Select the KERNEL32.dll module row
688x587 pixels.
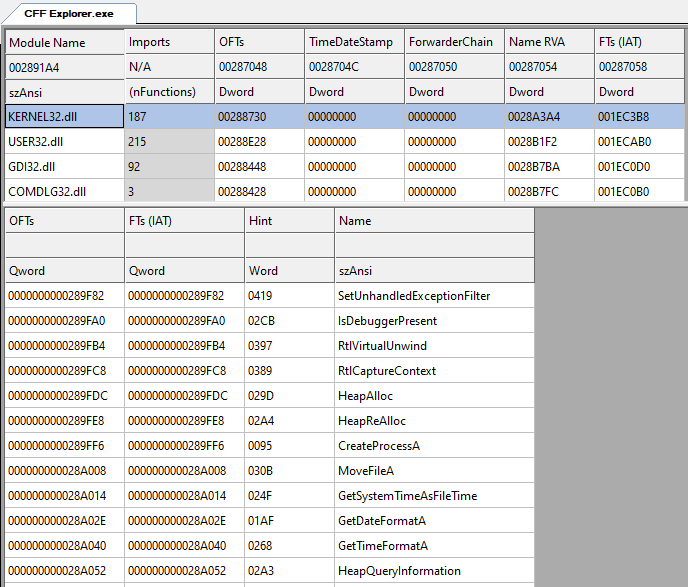click(344, 116)
